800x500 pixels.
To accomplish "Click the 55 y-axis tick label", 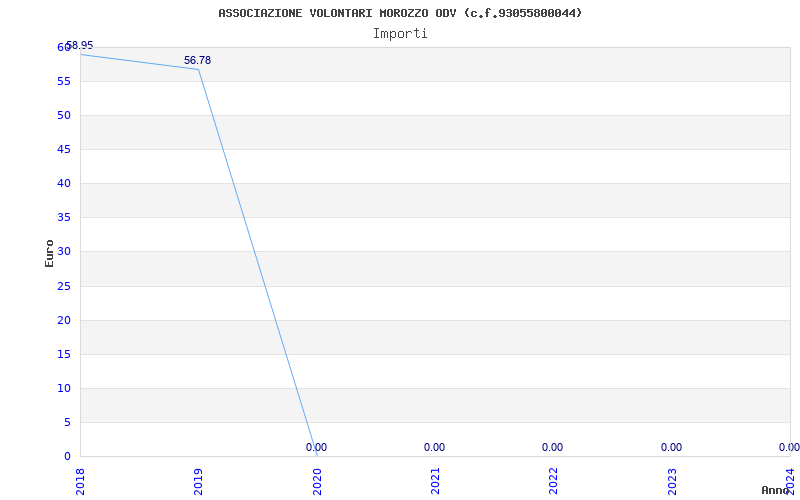I will click(x=64, y=81).
